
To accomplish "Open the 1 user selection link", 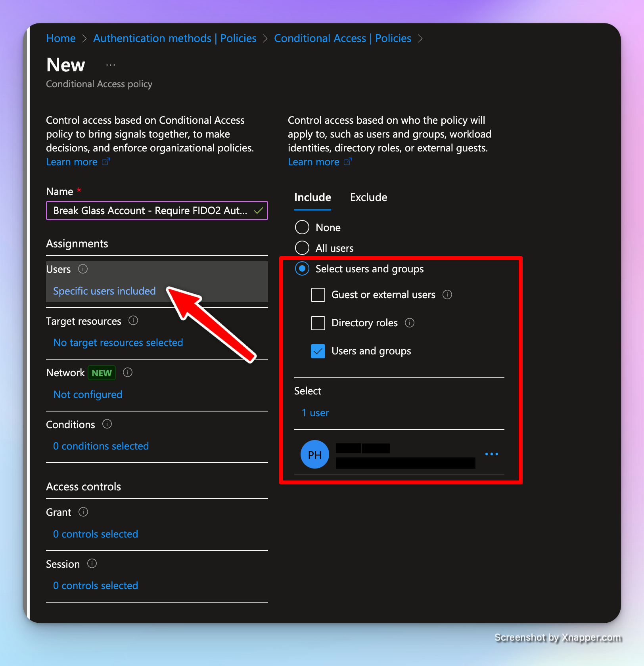I will [316, 413].
